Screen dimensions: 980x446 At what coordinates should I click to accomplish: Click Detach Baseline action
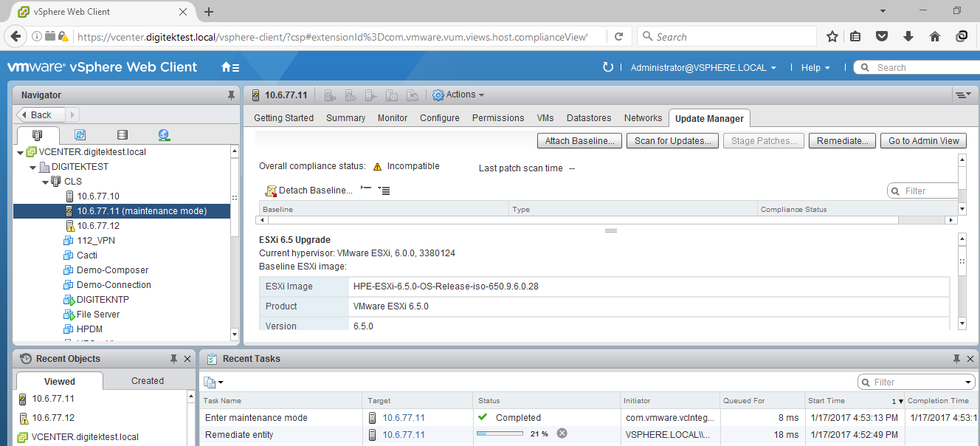coord(308,191)
